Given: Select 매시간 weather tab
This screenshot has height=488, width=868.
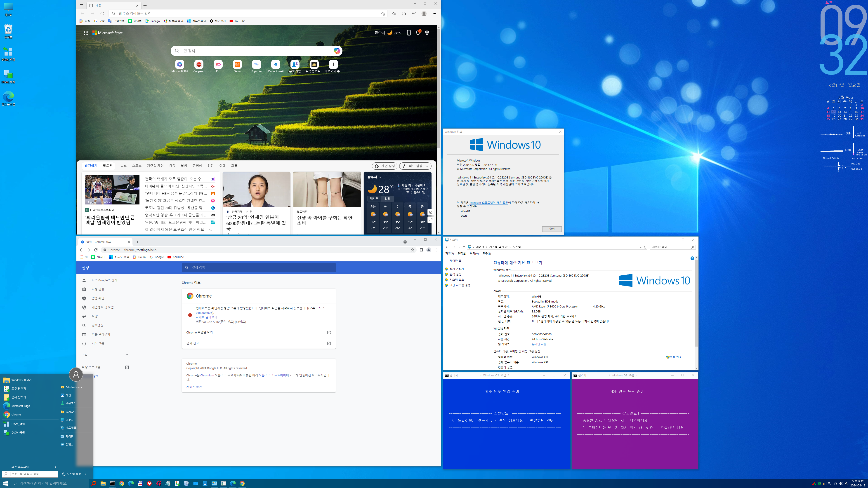Looking at the screenshot, I should pyautogui.click(x=374, y=199).
